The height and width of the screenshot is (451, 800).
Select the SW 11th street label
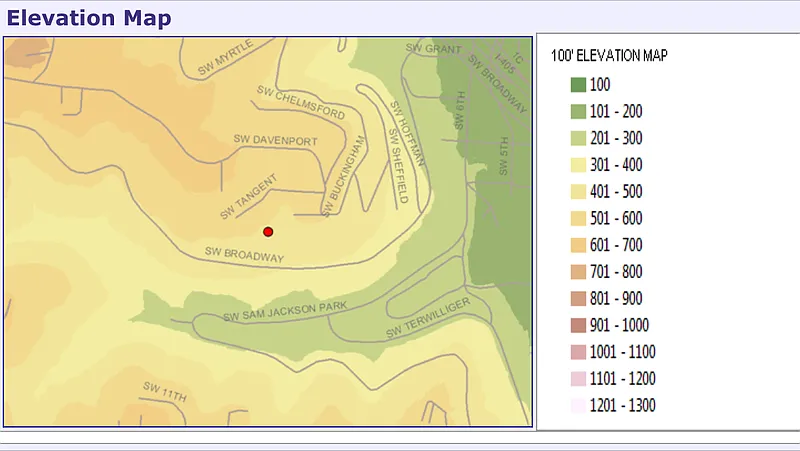tap(165, 392)
